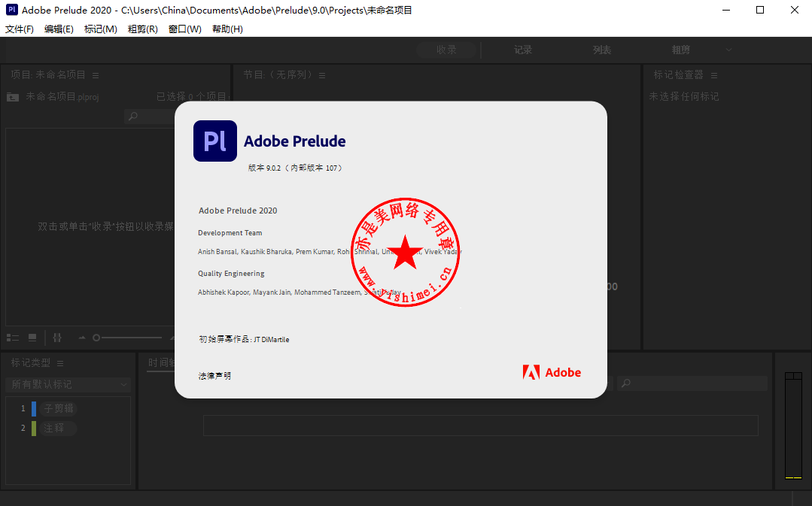Select the 子剪辑 marker type button
Image resolution: width=812 pixels, height=506 pixels.
(x=59, y=409)
